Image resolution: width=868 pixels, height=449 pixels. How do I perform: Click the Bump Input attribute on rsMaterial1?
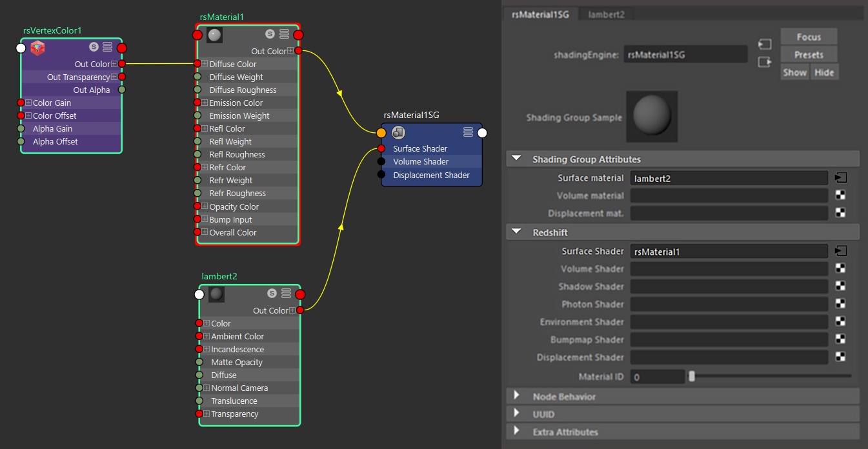coord(230,219)
